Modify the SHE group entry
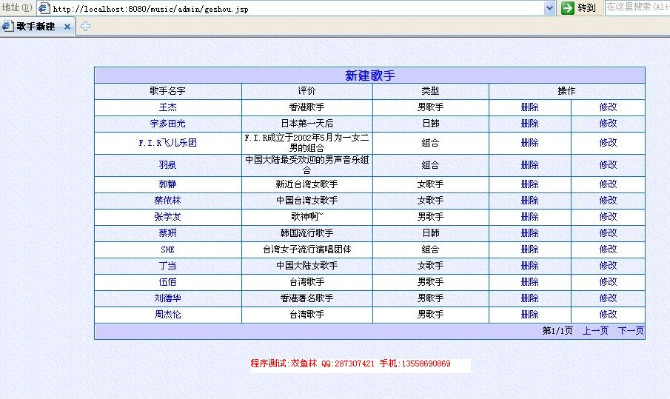 point(608,249)
